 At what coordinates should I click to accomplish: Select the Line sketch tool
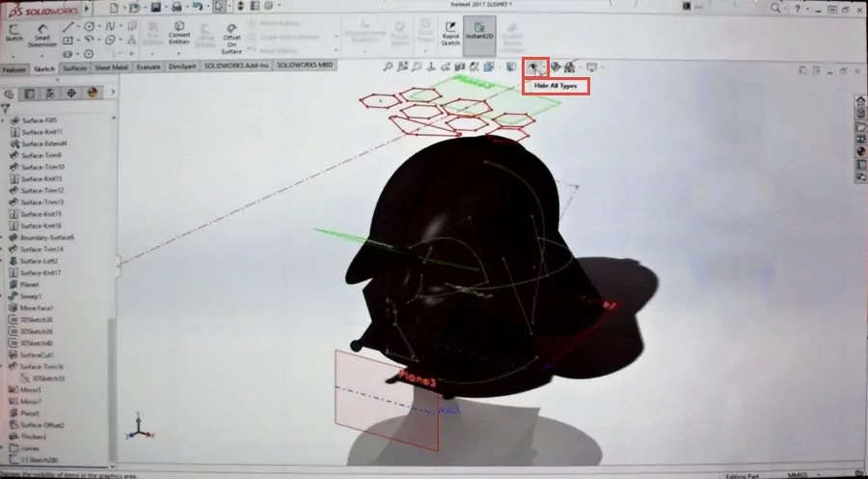(68, 27)
